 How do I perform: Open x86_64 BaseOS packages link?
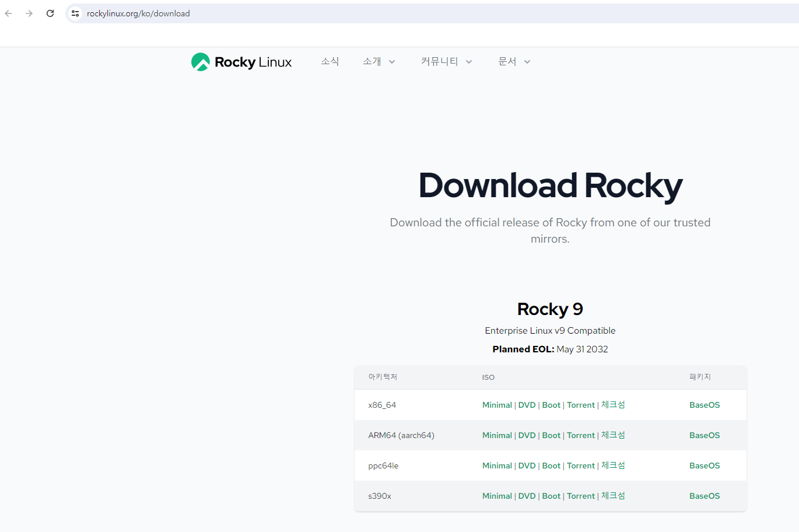705,405
